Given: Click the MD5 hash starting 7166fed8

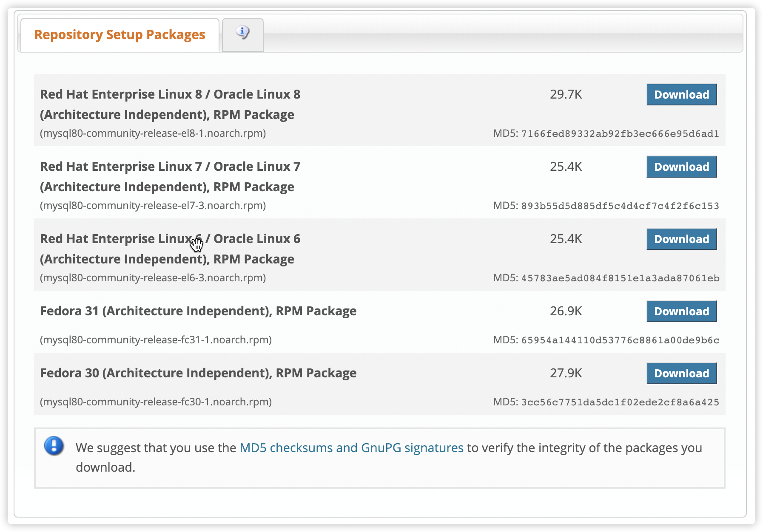Looking at the screenshot, I should [x=620, y=134].
